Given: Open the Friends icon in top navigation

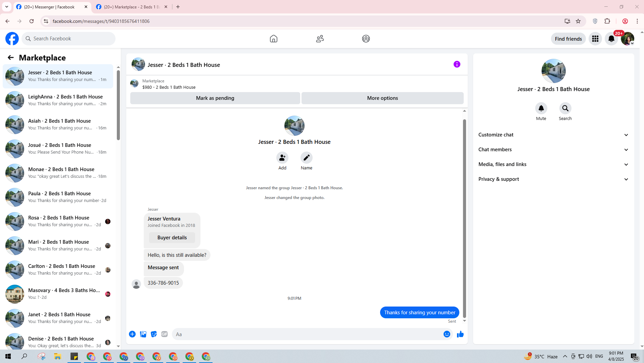Looking at the screenshot, I should [320, 39].
